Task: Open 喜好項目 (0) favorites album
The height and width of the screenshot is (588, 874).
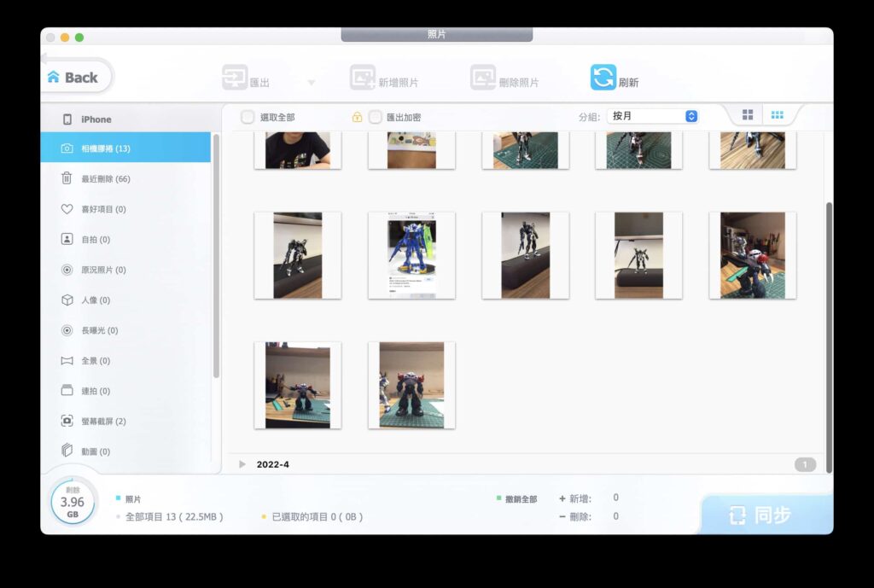Action: [x=125, y=209]
